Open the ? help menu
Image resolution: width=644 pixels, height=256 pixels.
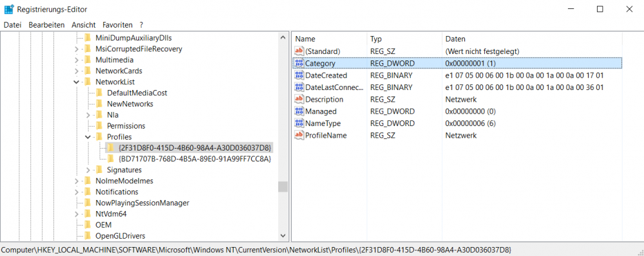141,24
